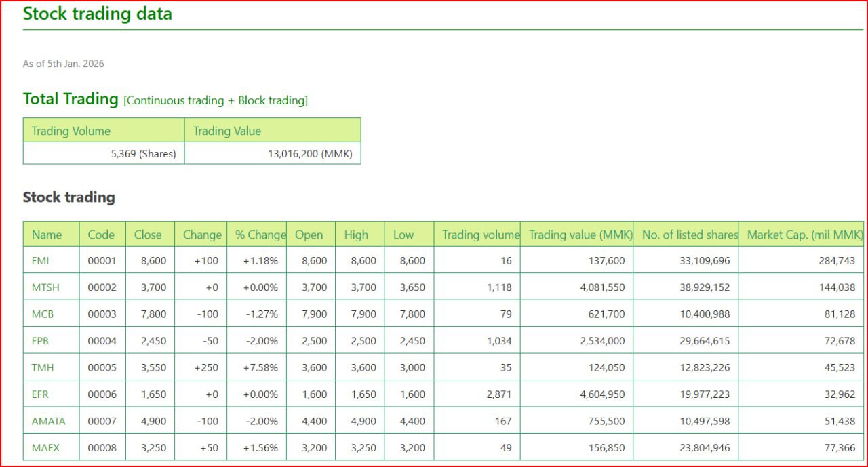Click the Close column header

click(x=148, y=235)
